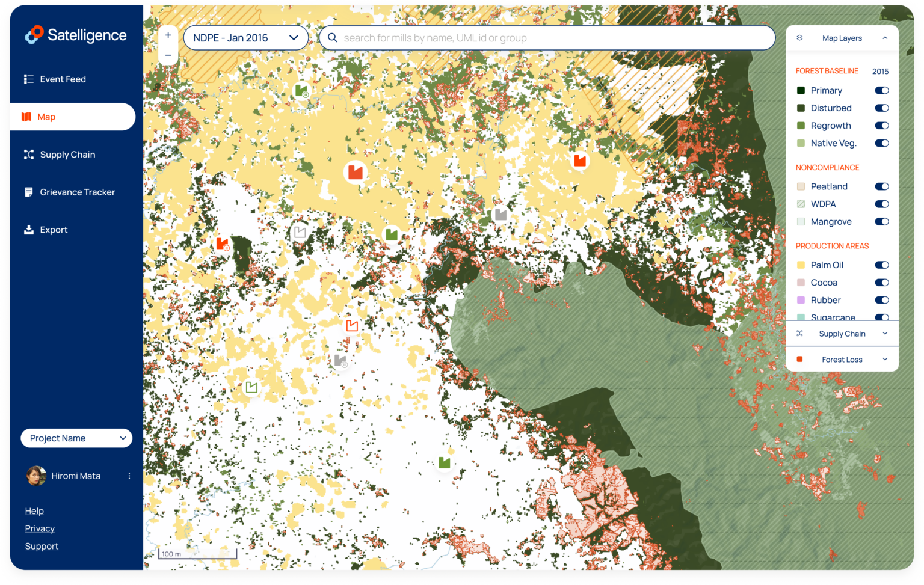Click the mill search input field
Image resolution: width=924 pixels, height=585 pixels.
[546, 37]
